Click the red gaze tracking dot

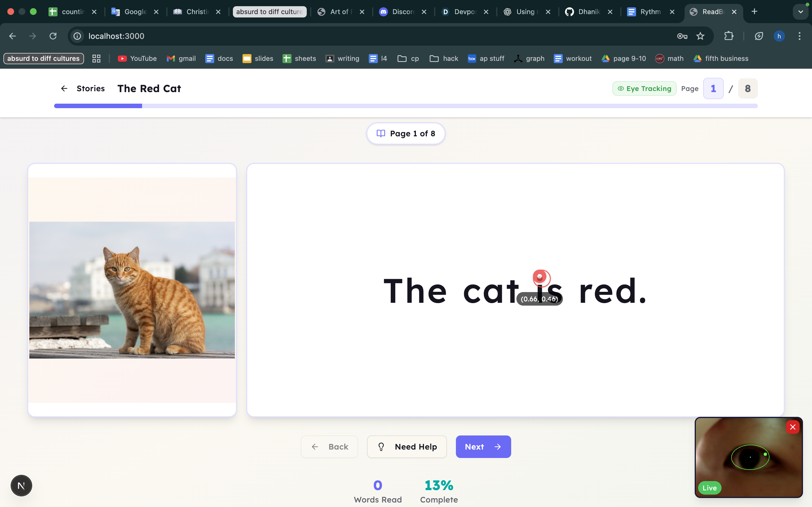click(540, 277)
